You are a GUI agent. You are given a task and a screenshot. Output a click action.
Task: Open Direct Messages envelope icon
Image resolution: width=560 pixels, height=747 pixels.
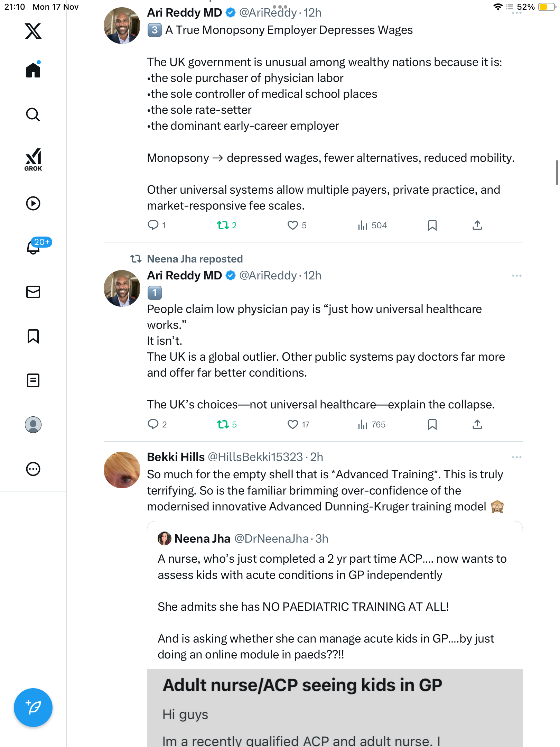[33, 292]
